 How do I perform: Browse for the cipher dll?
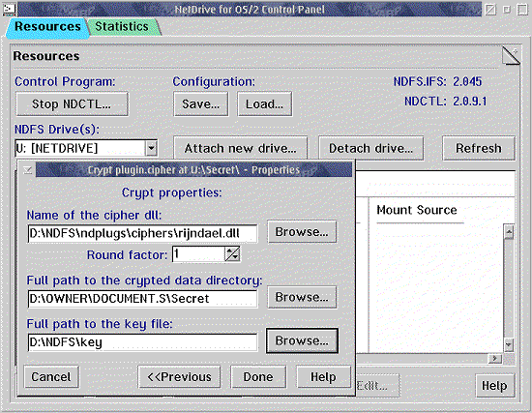tap(302, 232)
